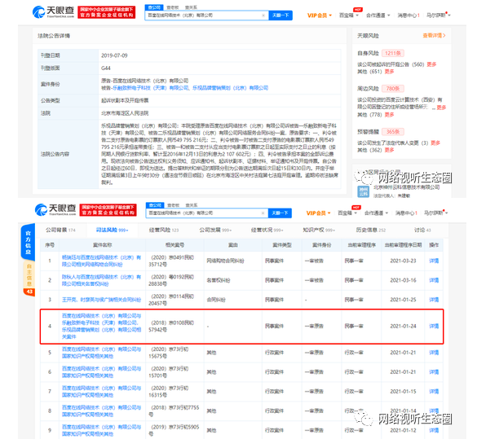This screenshot has height=448, width=477.
Task: Open case 5 name link 国家知识产权局
Action: 101,353
